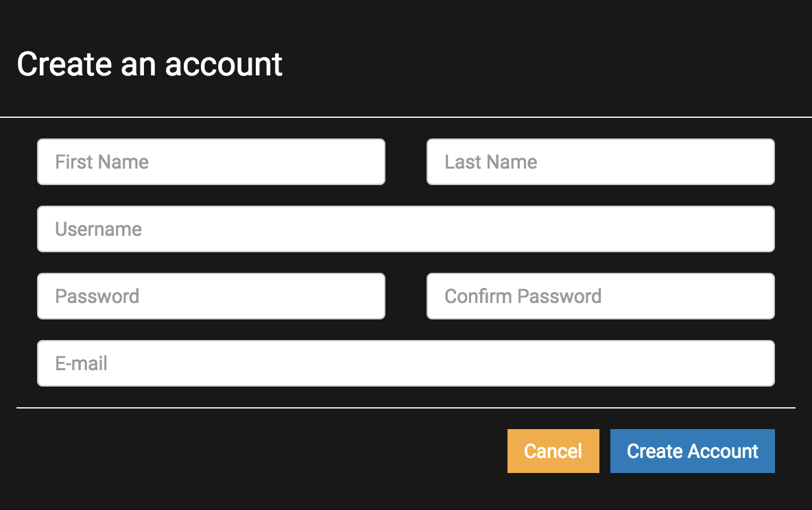Screen dimensions: 812x510
Task: Click the Username placeholder label
Action: tap(98, 230)
